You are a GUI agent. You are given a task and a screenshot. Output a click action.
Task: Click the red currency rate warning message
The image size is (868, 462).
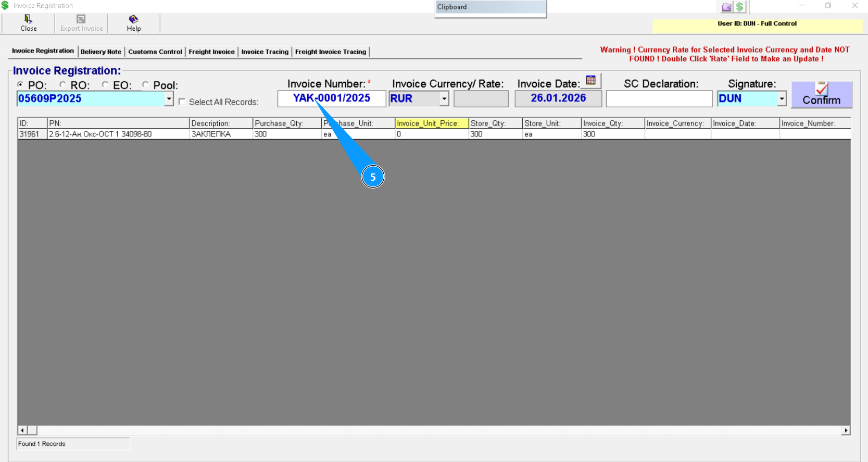pyautogui.click(x=725, y=54)
